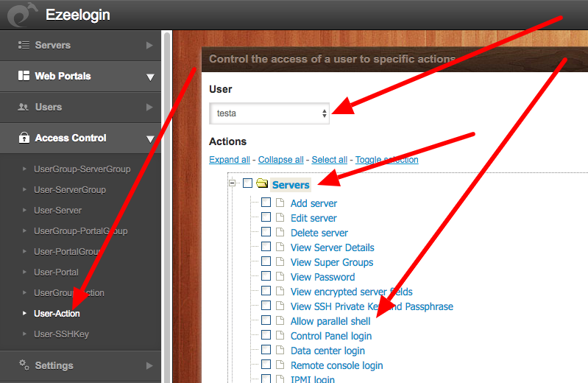This screenshot has height=383, width=588.
Task: Check View SSH Private Key checkbox
Action: click(x=266, y=305)
